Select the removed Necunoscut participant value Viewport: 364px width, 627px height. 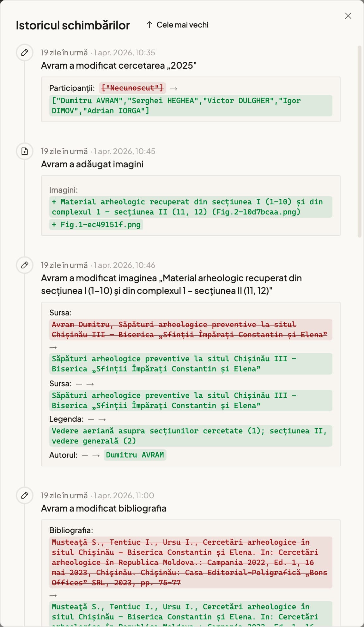pos(132,88)
